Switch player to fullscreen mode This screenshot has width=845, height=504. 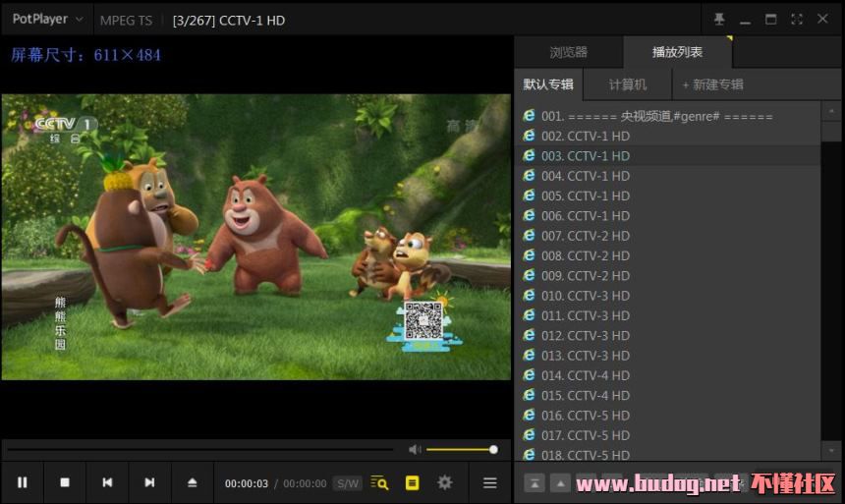(797, 20)
